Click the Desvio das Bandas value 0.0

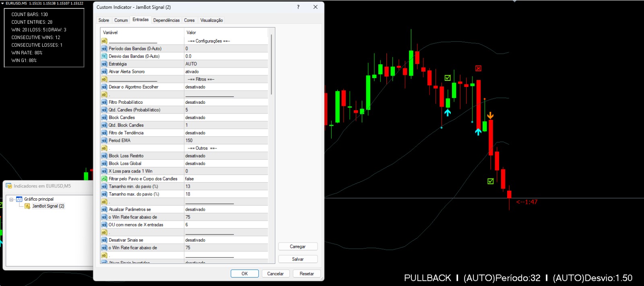tap(226, 56)
